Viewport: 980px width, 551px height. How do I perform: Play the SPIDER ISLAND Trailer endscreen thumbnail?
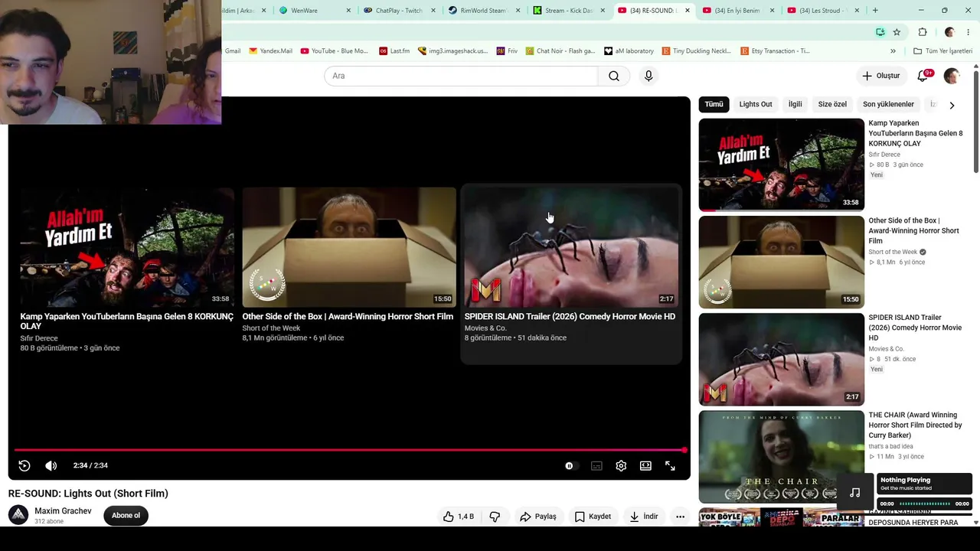[571, 247]
